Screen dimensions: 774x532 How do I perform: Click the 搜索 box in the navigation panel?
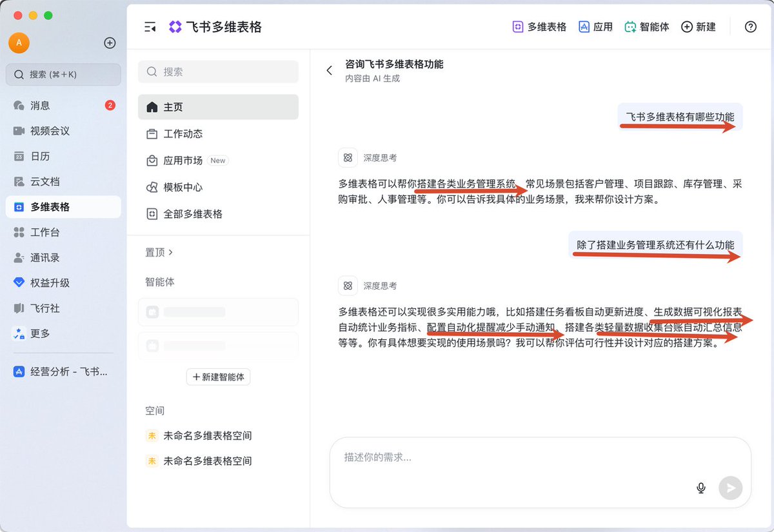coord(218,72)
